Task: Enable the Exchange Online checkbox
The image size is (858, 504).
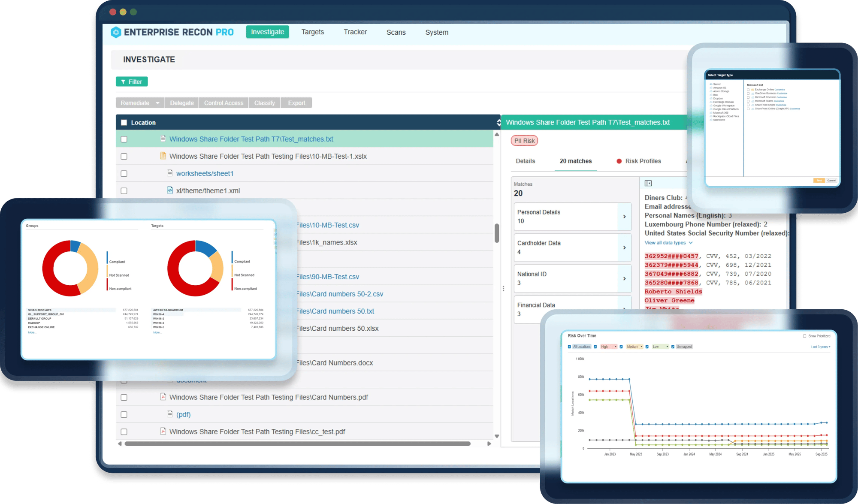Action: tap(748, 90)
